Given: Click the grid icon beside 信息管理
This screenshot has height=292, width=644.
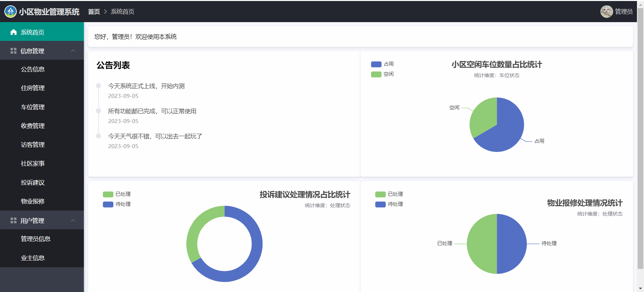Looking at the screenshot, I should [x=13, y=51].
